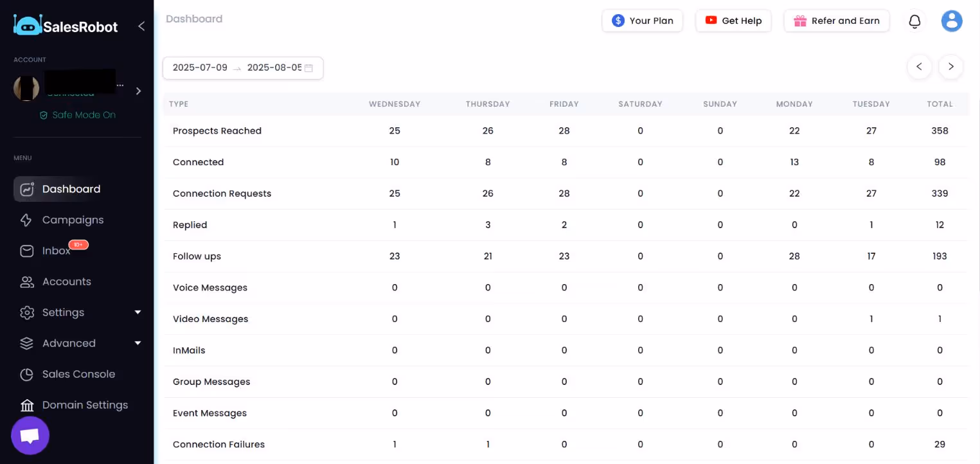Go to next date range with right arrow
This screenshot has width=980, height=464.
[950, 67]
